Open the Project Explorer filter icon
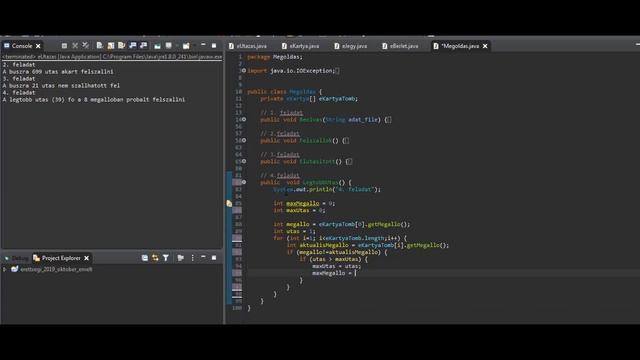Image resolution: width=640 pixels, height=360 pixels. 166,258
